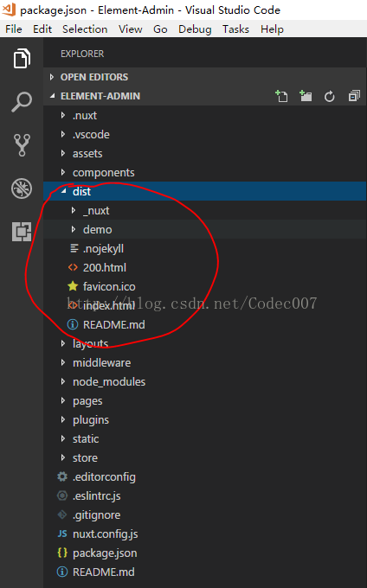
Task: Open the Selection menu
Action: [85, 29]
